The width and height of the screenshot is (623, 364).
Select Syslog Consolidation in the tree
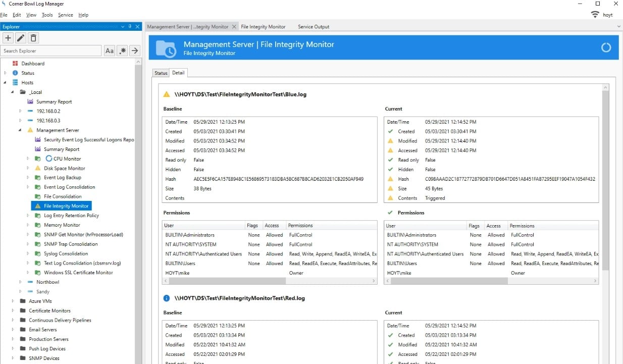pos(66,253)
